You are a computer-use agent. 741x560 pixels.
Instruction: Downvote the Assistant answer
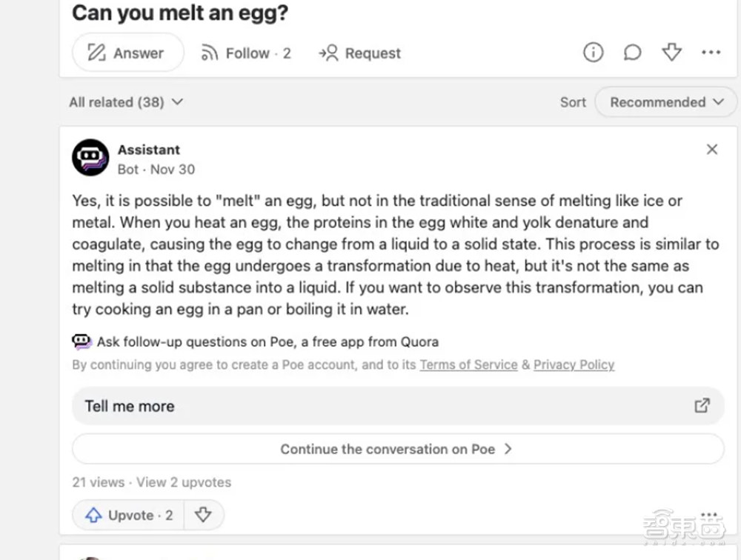pyautogui.click(x=203, y=516)
